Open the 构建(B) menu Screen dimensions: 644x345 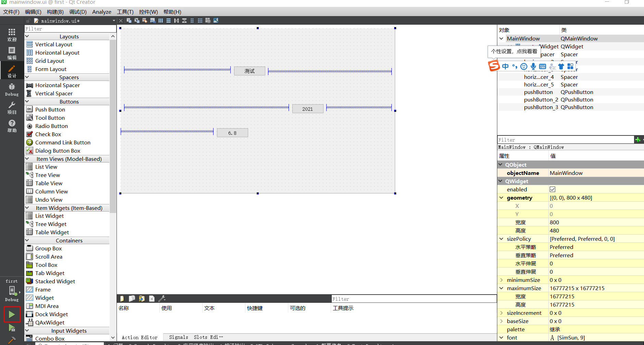tap(55, 12)
